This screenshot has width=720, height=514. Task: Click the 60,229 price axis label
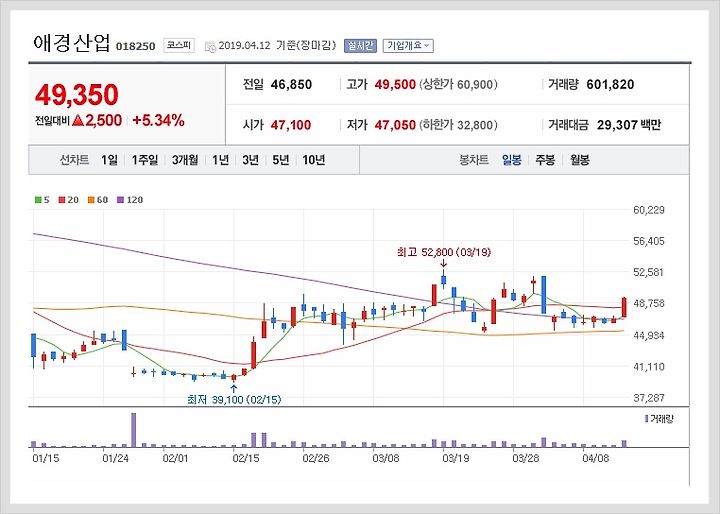648,210
